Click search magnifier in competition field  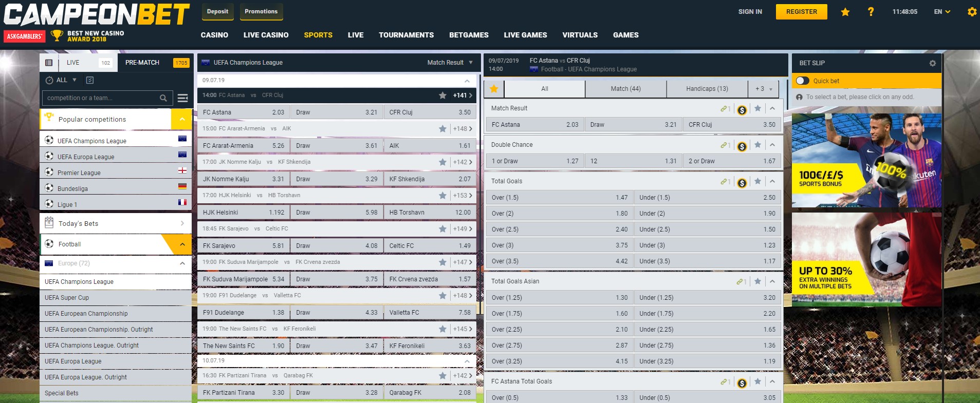(x=163, y=98)
